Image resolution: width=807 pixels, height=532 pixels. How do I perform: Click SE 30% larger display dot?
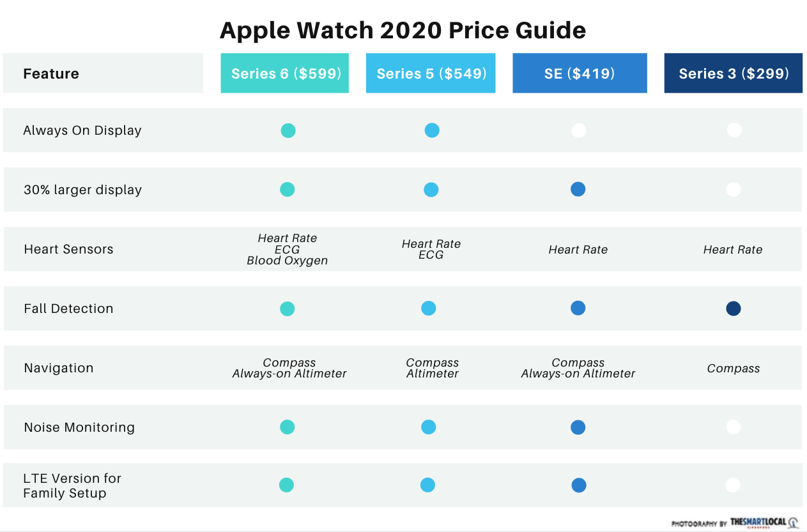pyautogui.click(x=578, y=189)
